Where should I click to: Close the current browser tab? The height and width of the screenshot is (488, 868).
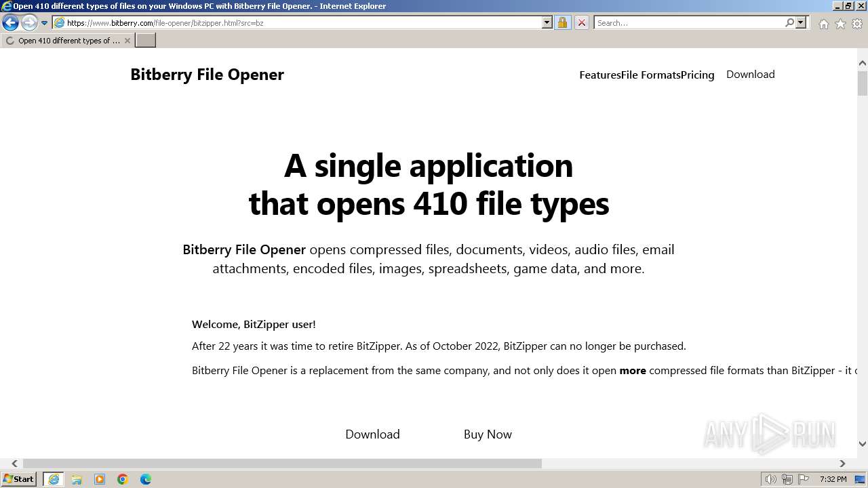(x=127, y=41)
